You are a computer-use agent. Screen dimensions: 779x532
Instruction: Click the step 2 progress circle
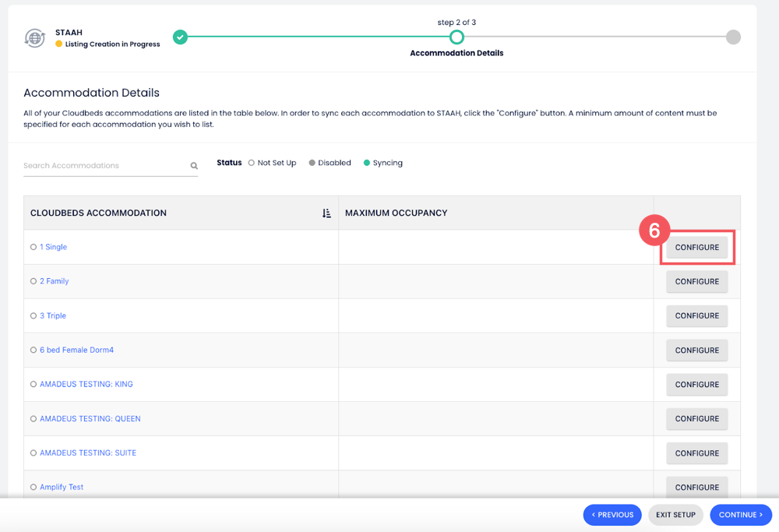click(x=456, y=37)
